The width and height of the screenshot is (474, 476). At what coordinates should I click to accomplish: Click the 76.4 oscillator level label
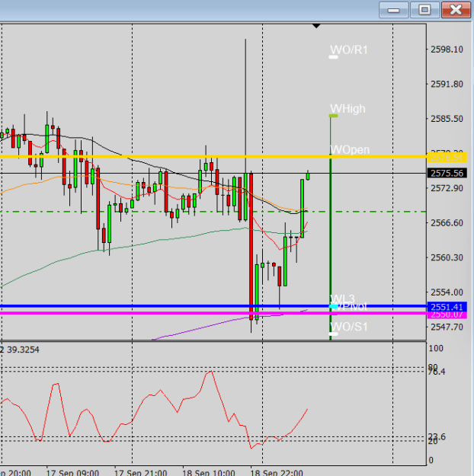[x=437, y=372]
